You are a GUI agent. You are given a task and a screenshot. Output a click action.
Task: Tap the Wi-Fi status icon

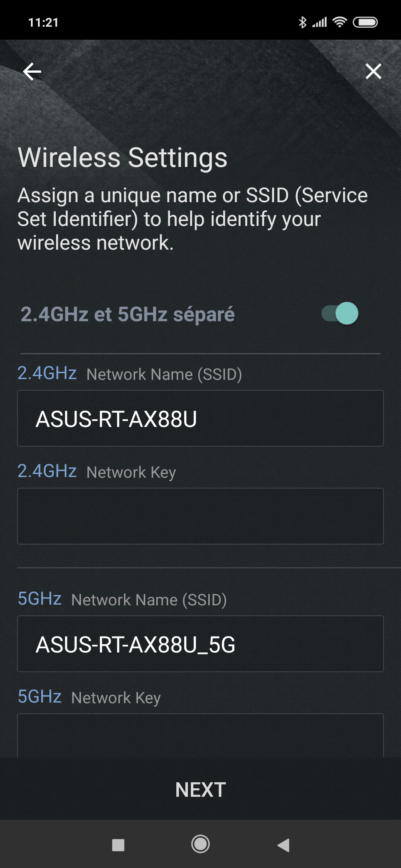339,22
